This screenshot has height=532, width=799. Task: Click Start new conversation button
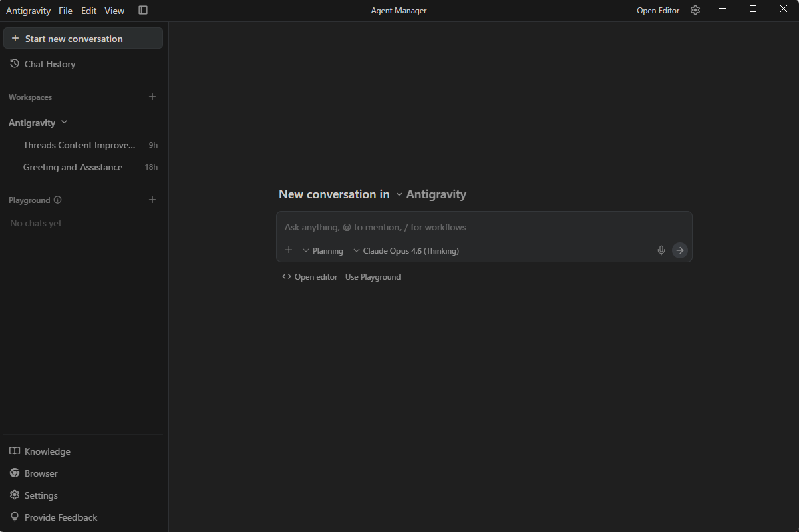pyautogui.click(x=83, y=39)
